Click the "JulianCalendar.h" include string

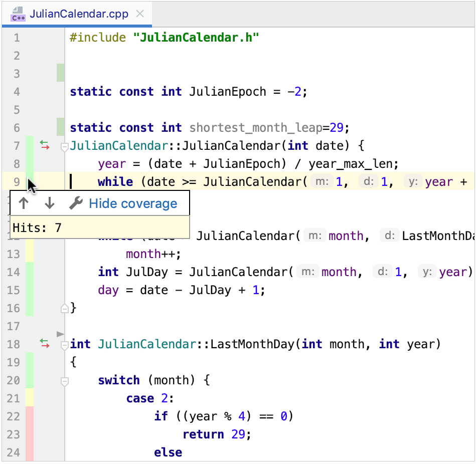click(x=196, y=38)
